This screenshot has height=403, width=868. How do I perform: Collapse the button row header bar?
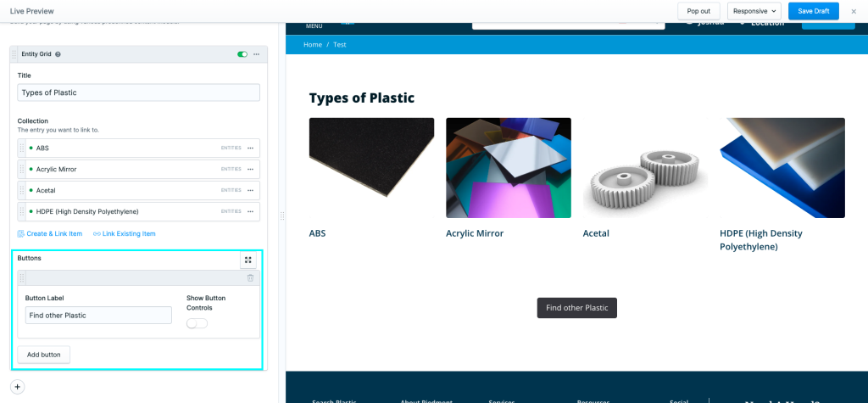136,278
